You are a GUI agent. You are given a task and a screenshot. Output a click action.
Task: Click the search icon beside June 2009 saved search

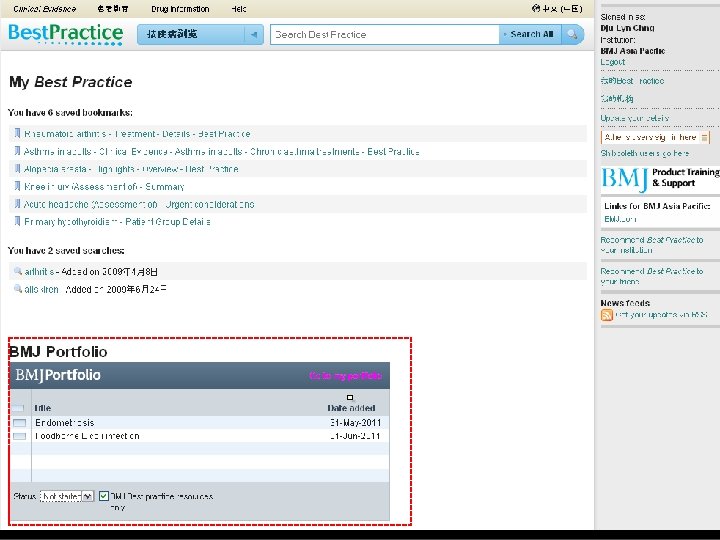click(x=18, y=289)
